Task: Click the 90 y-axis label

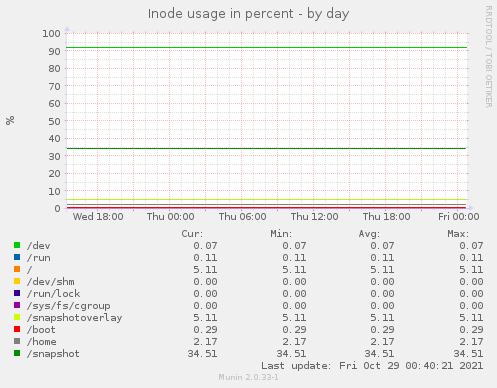Action: coord(54,51)
